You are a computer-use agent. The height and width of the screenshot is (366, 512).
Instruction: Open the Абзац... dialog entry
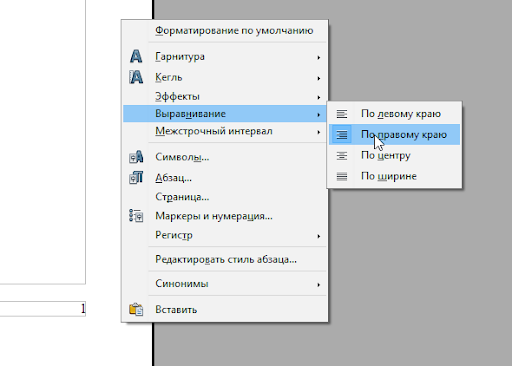pos(225,178)
